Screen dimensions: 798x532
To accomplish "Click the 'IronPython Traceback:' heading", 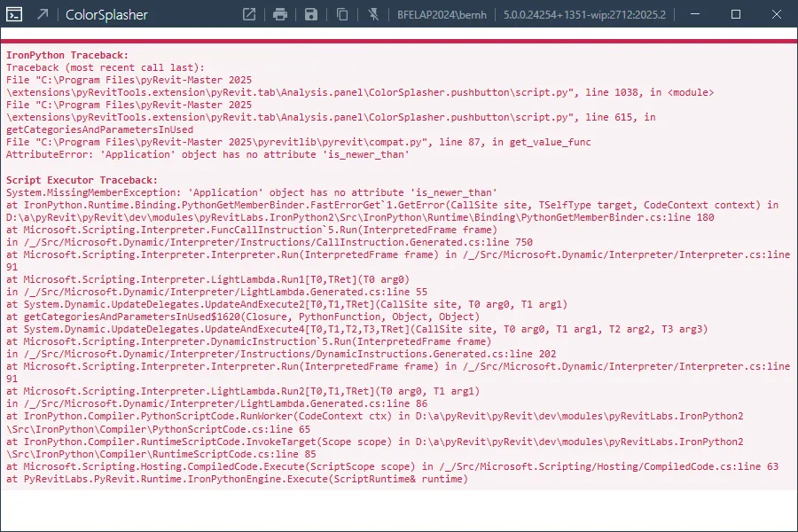I will [67, 55].
